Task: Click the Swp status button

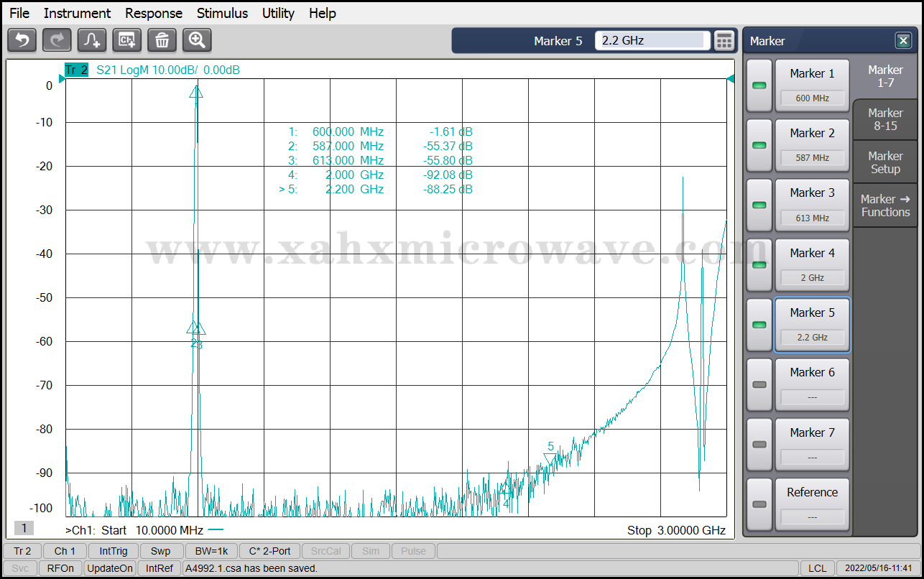Action: [161, 551]
